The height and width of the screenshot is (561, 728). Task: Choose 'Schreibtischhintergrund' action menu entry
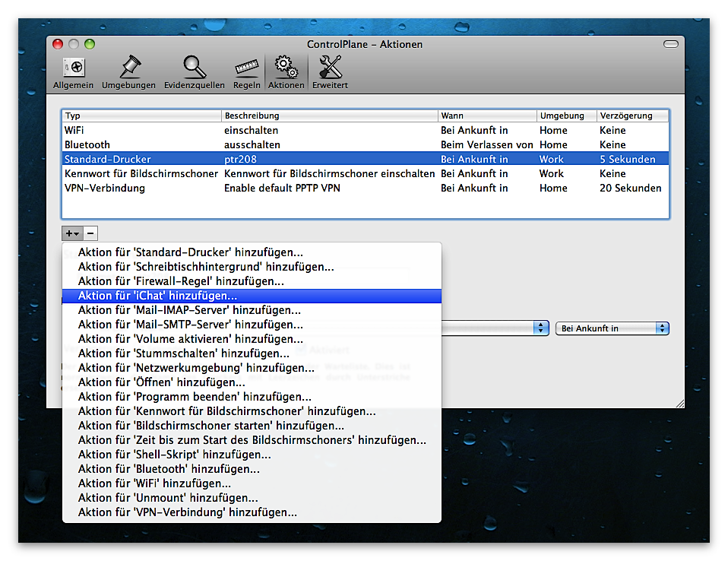[x=252, y=267]
